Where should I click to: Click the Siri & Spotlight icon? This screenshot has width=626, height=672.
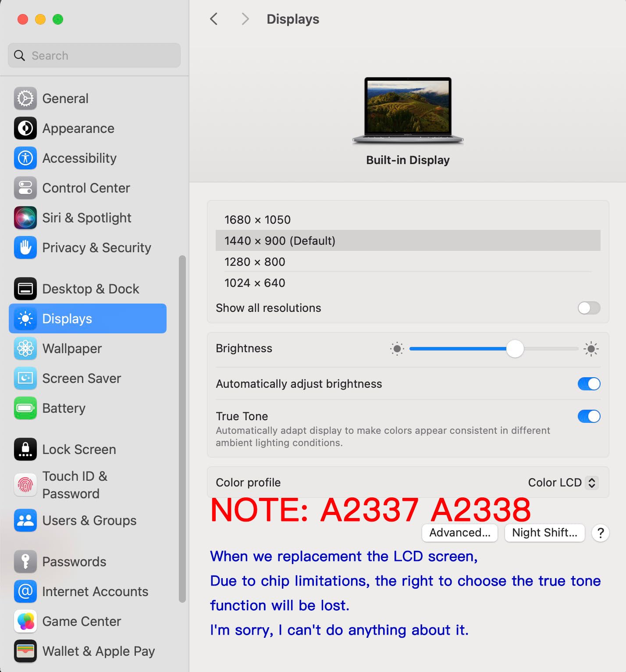click(x=25, y=218)
